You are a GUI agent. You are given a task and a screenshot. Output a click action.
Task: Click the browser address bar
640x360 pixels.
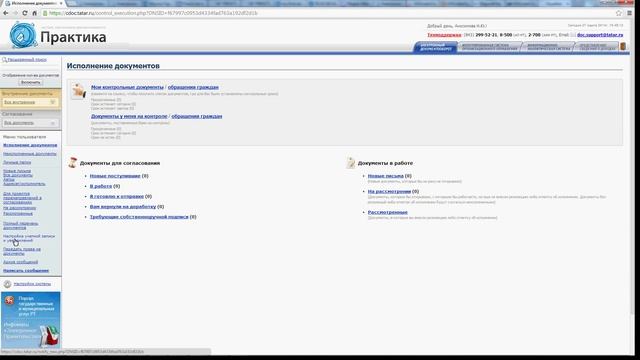point(327,13)
